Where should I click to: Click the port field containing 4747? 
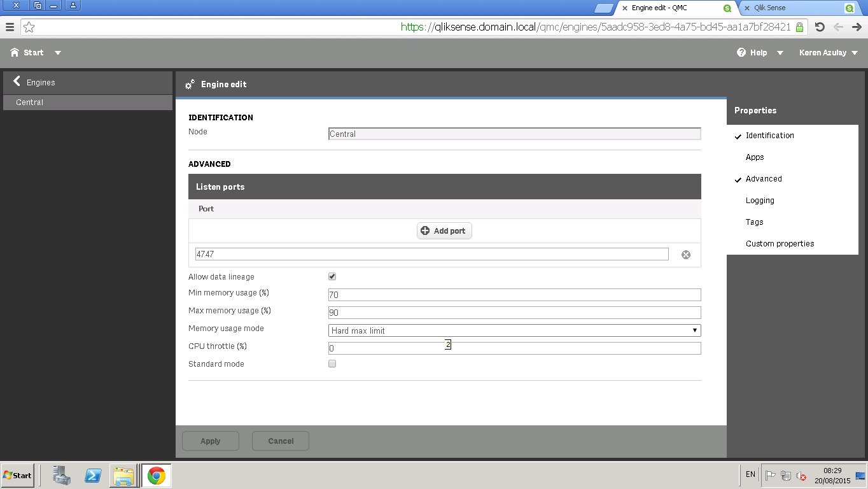click(x=431, y=254)
